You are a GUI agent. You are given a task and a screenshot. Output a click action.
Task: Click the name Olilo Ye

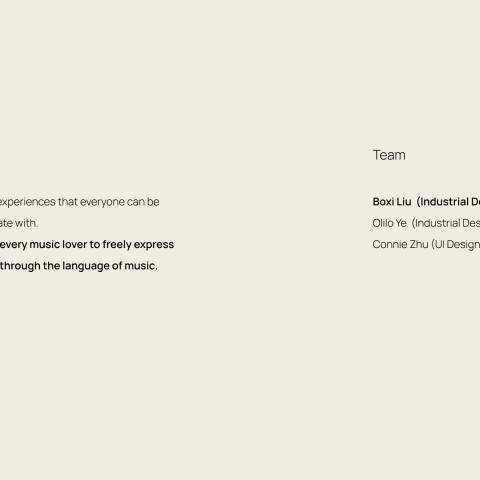tap(389, 223)
